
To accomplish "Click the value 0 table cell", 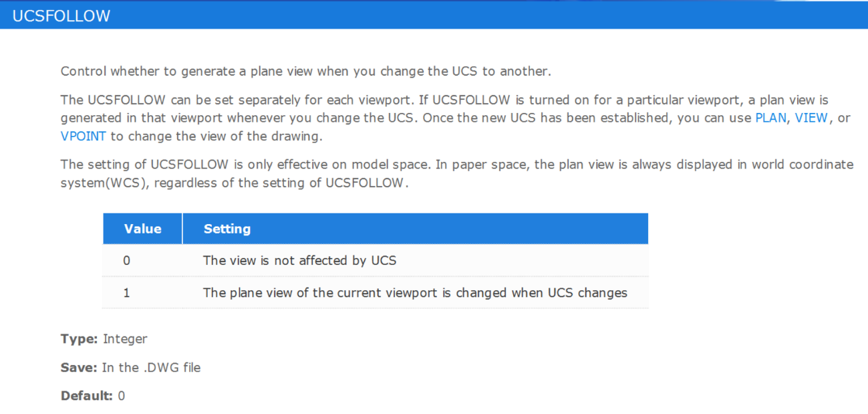I will [142, 260].
